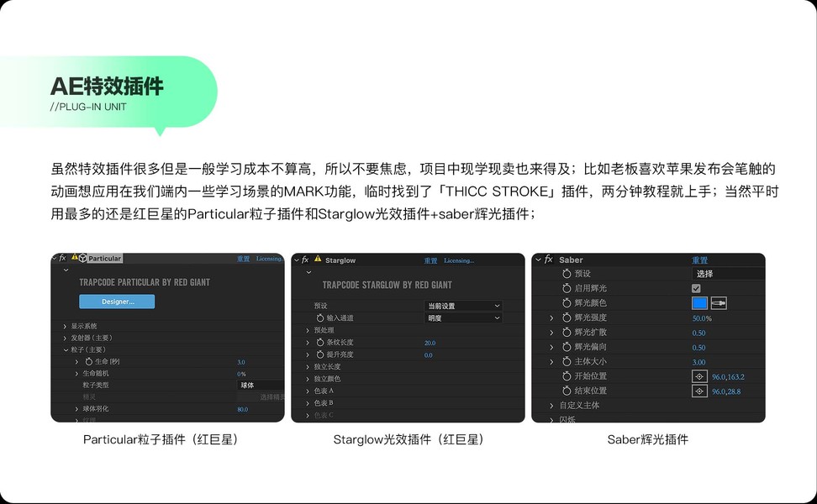This screenshot has height=504, width=817.
Task: Open the blue 辉光颜色 color swatch
Action: 700,302
